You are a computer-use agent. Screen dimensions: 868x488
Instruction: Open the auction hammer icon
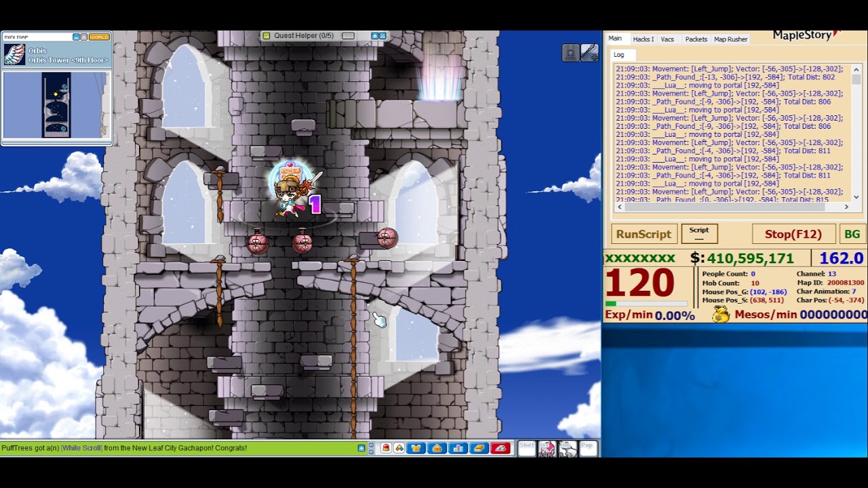coord(399,448)
